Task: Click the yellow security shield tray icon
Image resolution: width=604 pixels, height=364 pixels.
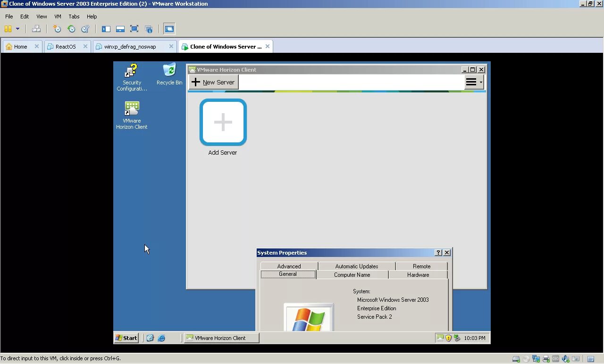Action: click(x=449, y=338)
